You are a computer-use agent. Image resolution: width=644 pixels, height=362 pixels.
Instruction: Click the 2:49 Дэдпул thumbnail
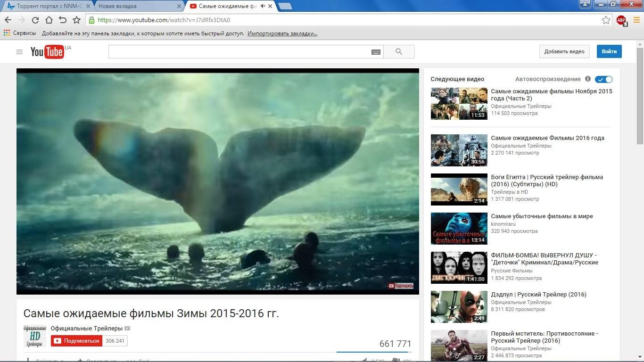(459, 306)
